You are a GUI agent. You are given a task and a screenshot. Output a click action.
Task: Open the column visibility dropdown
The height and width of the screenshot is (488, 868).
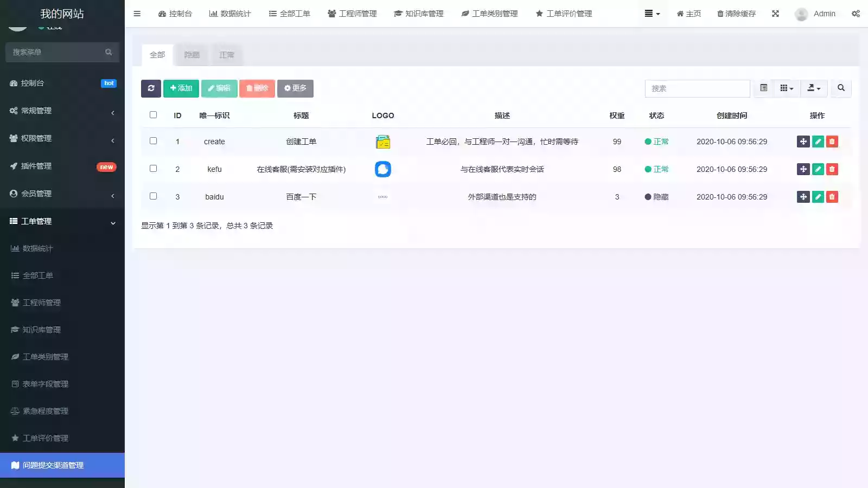pos(786,88)
